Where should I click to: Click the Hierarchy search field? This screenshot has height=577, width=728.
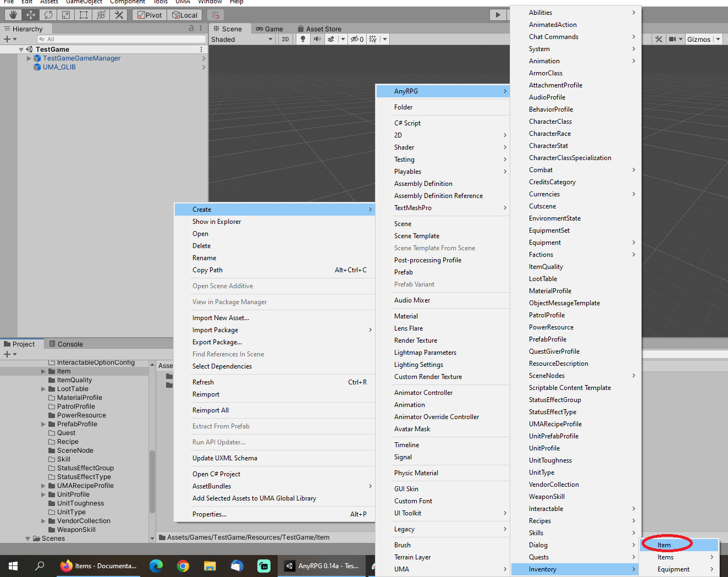(121, 39)
